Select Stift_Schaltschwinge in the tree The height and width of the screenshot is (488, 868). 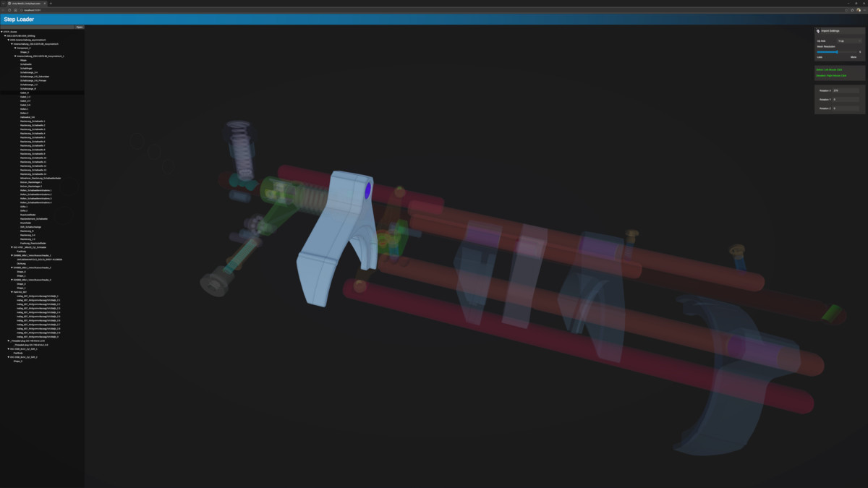coord(30,227)
